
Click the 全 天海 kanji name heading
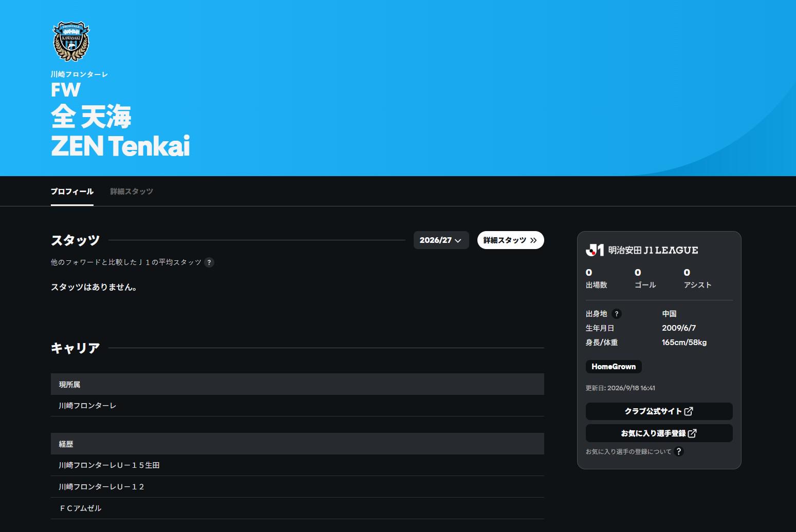pyautogui.click(x=91, y=117)
